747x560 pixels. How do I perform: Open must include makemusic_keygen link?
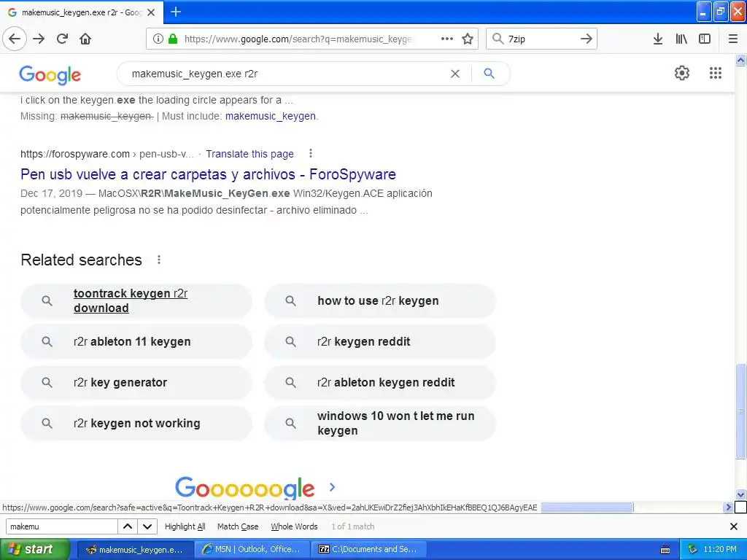click(271, 116)
